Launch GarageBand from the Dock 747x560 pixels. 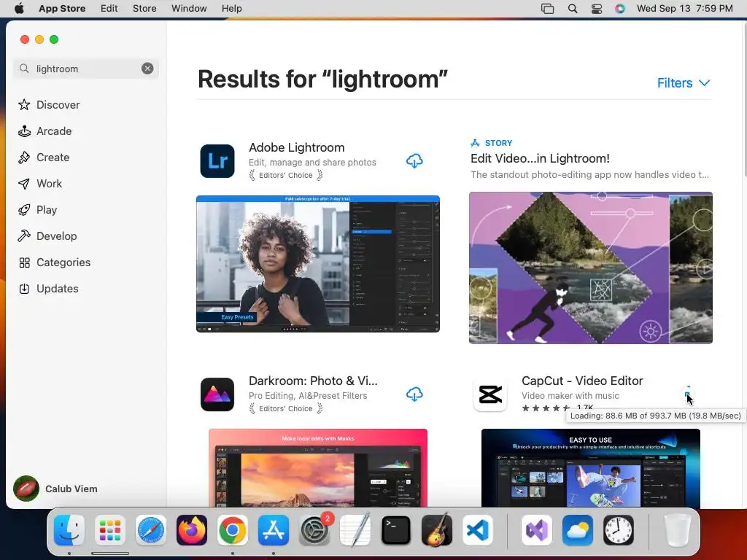[x=437, y=530]
